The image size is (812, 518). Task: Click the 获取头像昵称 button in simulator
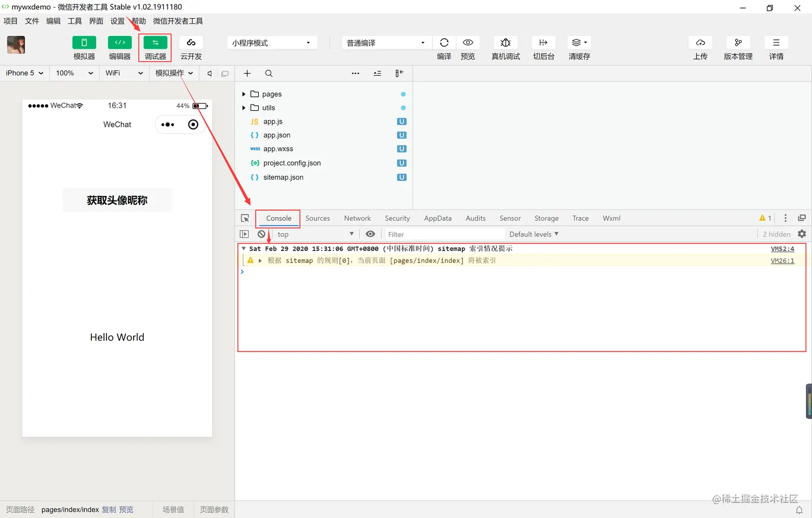pyautogui.click(x=117, y=200)
